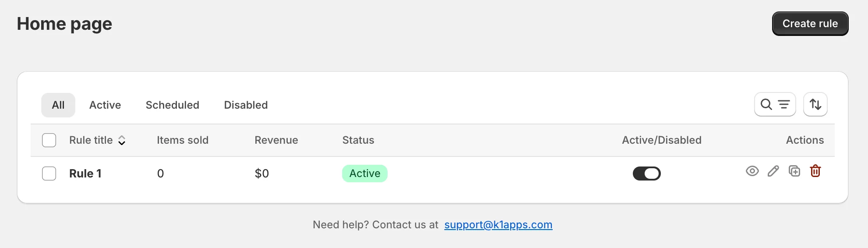Viewport: 868px width, 248px height.
Task: Show the Scheduled rules tab
Action: tap(173, 105)
